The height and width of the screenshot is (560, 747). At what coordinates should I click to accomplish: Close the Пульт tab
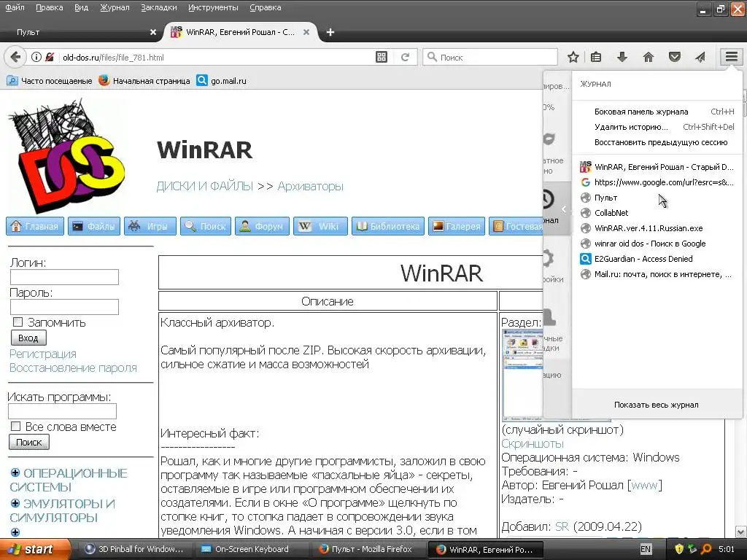(153, 32)
